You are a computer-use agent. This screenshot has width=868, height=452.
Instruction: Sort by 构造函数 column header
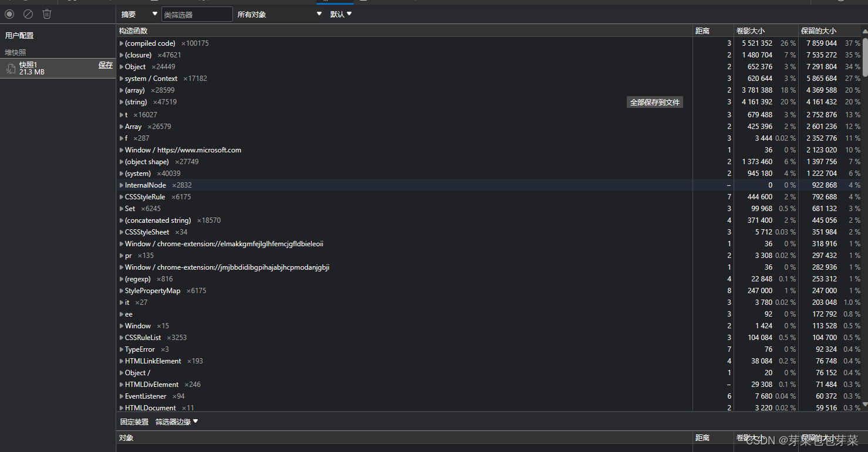(404, 30)
